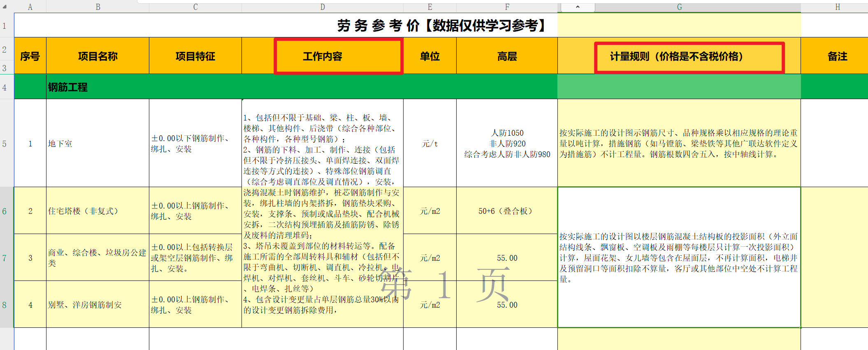Click sequence number 2 cell
This screenshot has height=350, width=868.
[x=30, y=211]
